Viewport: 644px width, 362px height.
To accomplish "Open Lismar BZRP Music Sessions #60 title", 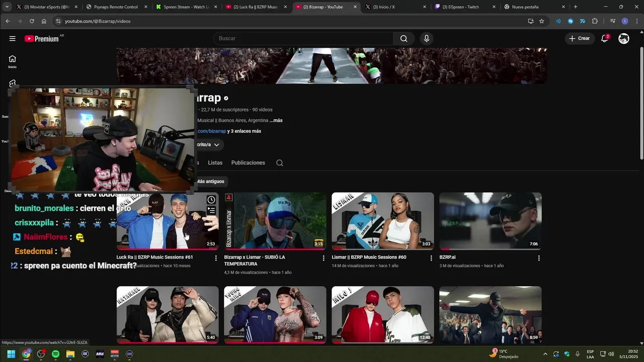I will [369, 257].
